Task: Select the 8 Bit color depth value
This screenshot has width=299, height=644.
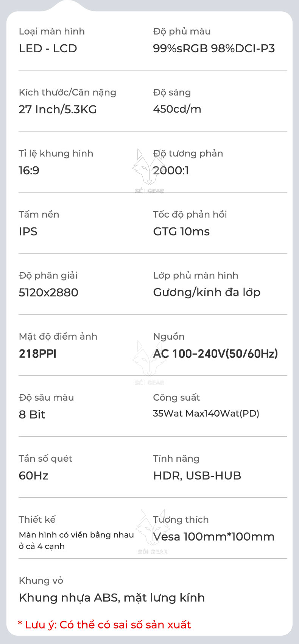Action: pos(32,415)
